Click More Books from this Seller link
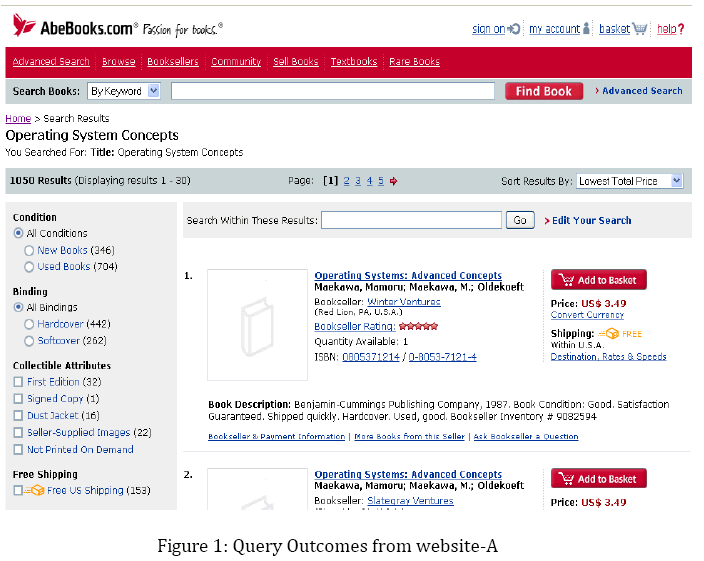This screenshot has height=561, width=704. tap(409, 436)
